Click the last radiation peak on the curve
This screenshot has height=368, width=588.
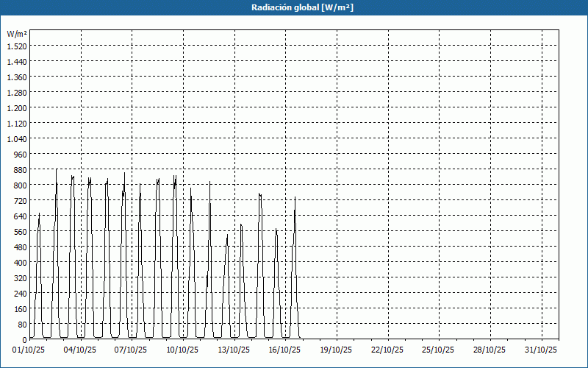[295, 197]
